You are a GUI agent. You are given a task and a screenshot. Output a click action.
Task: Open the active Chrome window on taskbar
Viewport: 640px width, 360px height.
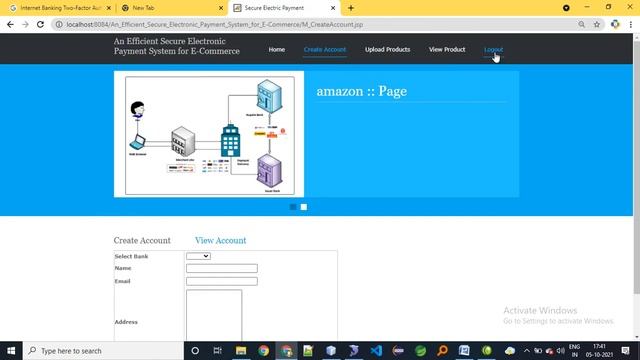[286, 351]
